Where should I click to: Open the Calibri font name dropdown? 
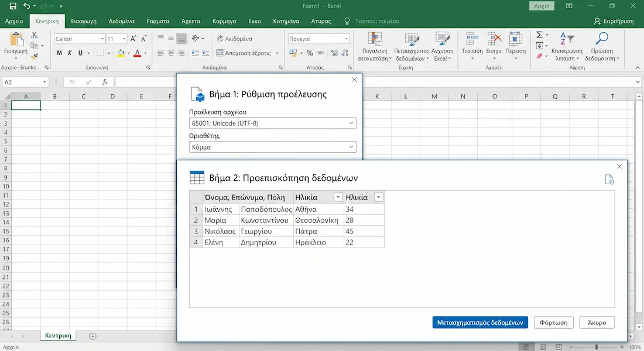[102, 39]
